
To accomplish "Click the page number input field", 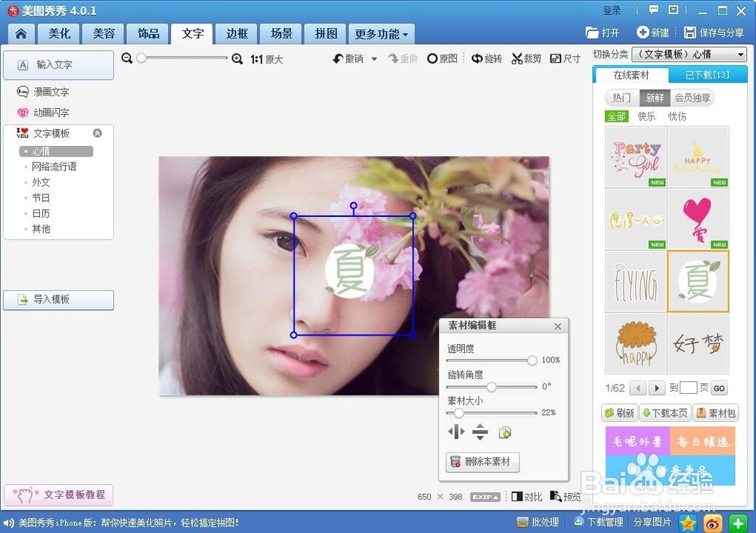I will [x=688, y=388].
